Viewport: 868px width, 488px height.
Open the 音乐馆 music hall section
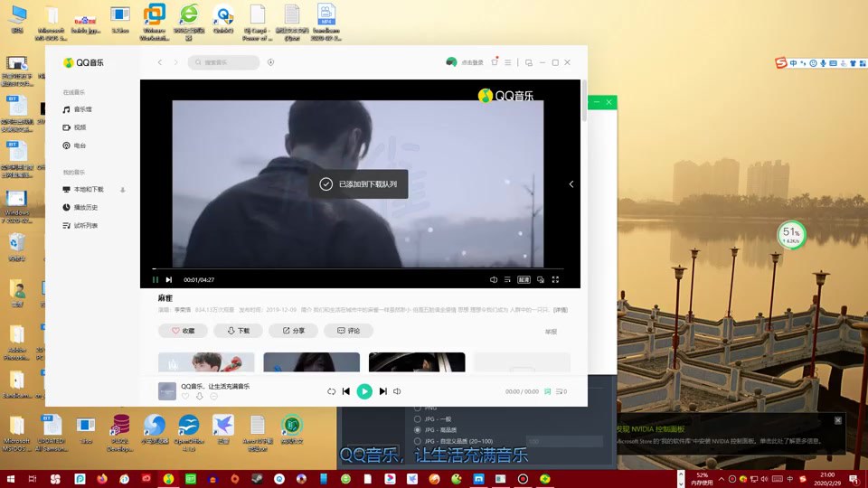coord(78,109)
